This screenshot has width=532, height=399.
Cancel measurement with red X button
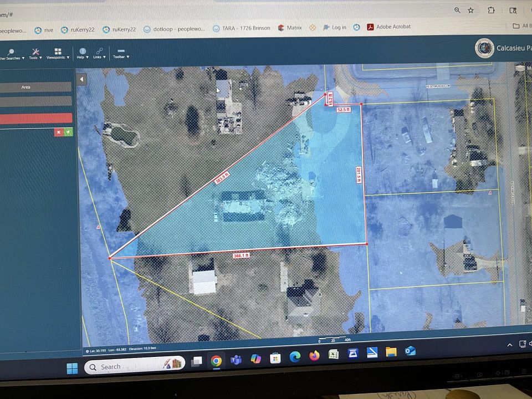point(59,132)
